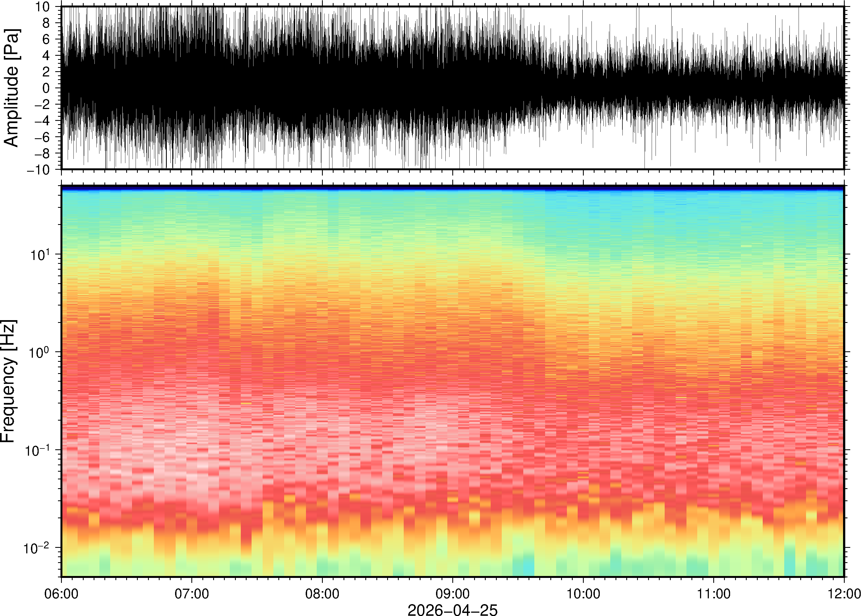Click the 06:00 time axis label

click(61, 594)
